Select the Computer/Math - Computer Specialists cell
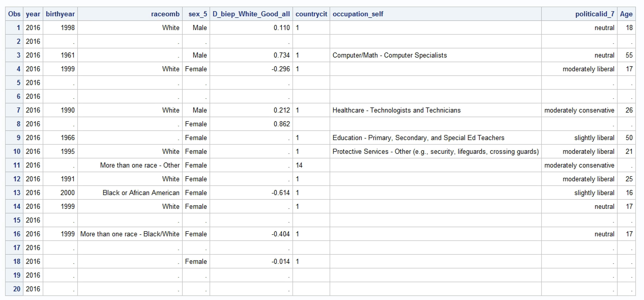 pyautogui.click(x=389, y=55)
